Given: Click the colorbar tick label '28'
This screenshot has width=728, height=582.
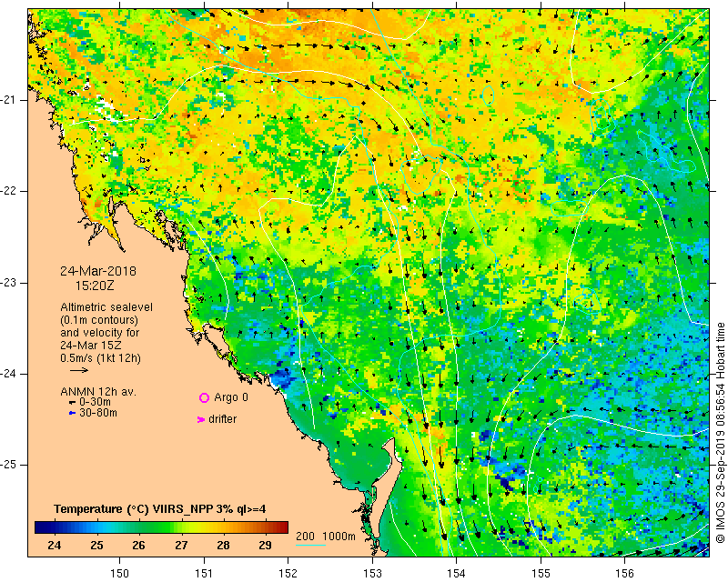Looking at the screenshot, I should 223,546.
